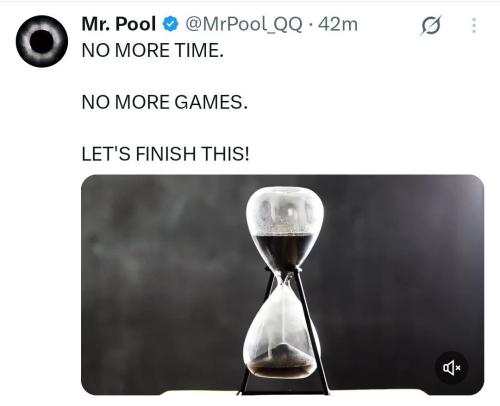Open the three-dot more options menu
500x406 pixels.
474,25
